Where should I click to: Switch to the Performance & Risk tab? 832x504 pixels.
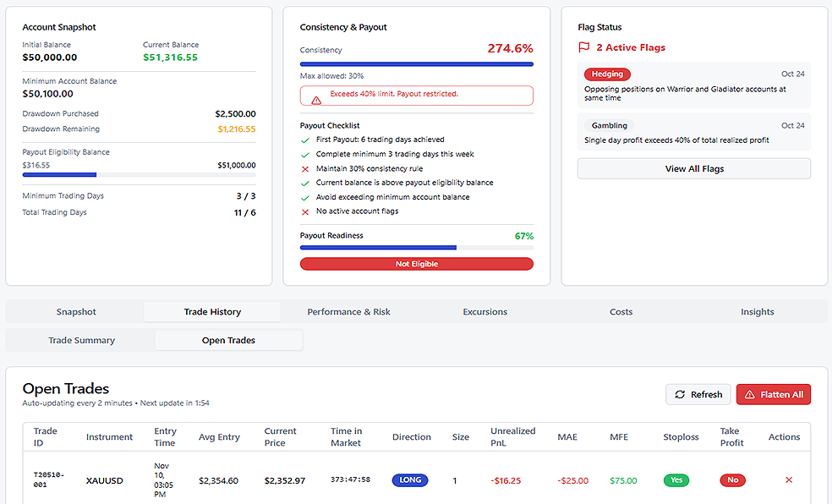348,312
